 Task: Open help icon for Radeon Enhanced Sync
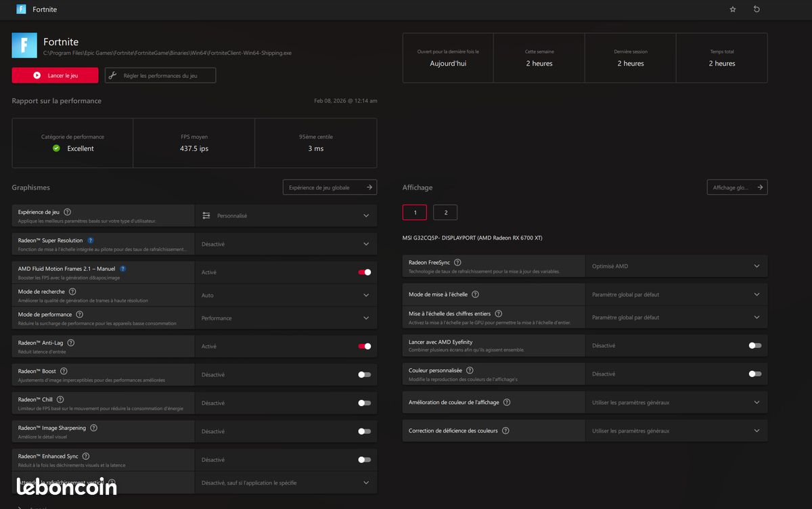pos(85,456)
